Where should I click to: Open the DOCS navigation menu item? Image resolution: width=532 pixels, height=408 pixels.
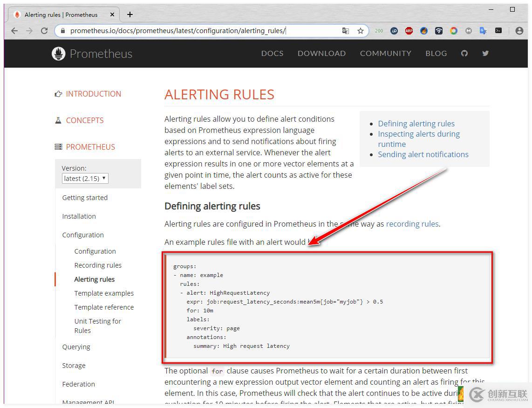click(x=272, y=53)
